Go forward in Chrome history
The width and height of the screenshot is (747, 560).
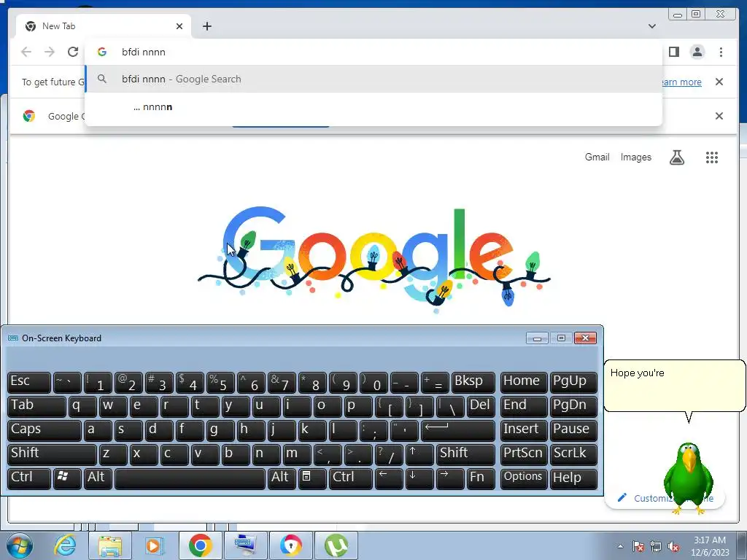(50, 52)
